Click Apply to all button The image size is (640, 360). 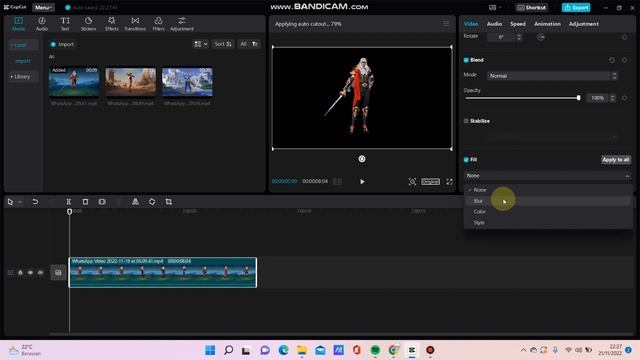point(616,160)
